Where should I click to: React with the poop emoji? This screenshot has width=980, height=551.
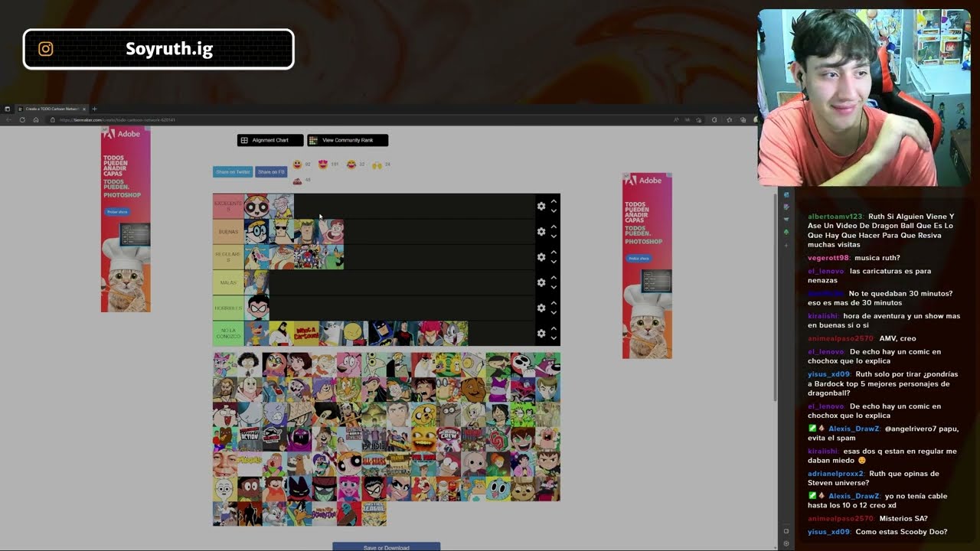coord(297,181)
